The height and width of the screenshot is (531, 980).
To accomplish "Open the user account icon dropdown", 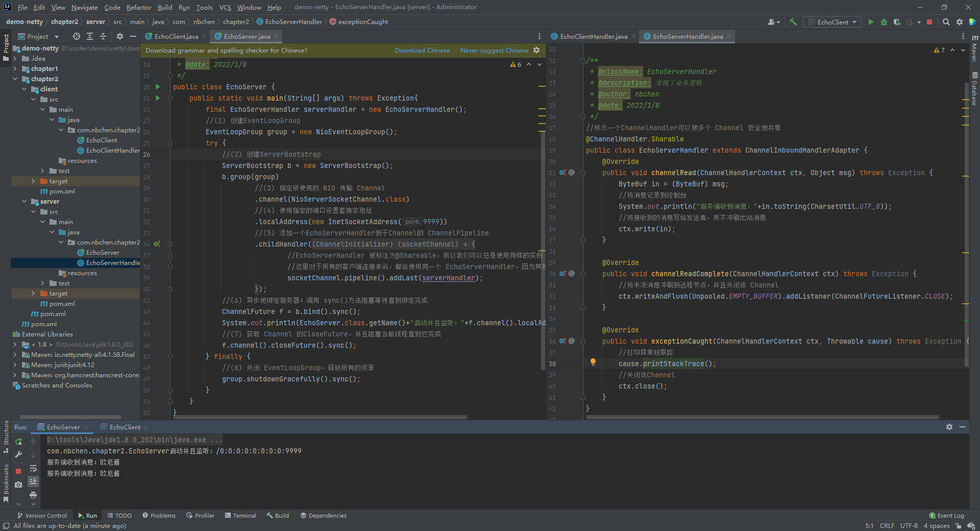I will pyautogui.click(x=774, y=22).
